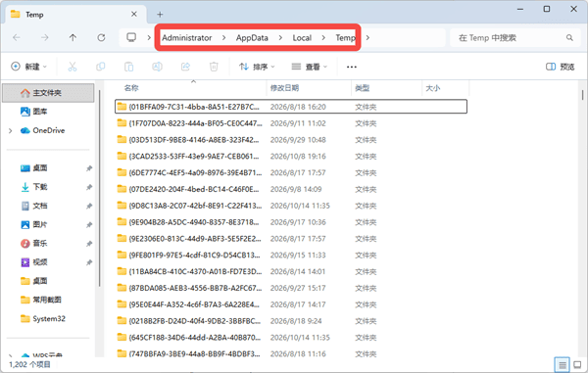Expand chevron after Temp breadcrumb

coord(367,37)
